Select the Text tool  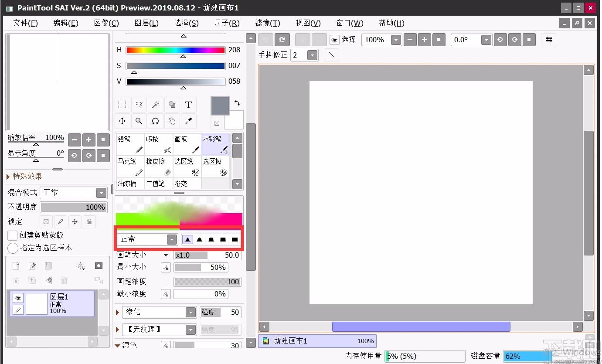[x=188, y=105]
